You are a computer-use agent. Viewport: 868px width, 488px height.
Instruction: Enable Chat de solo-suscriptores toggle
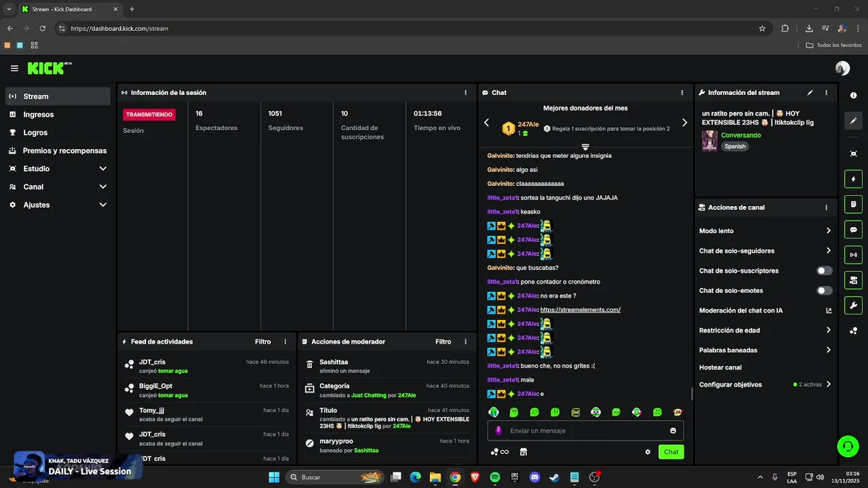tap(824, 270)
